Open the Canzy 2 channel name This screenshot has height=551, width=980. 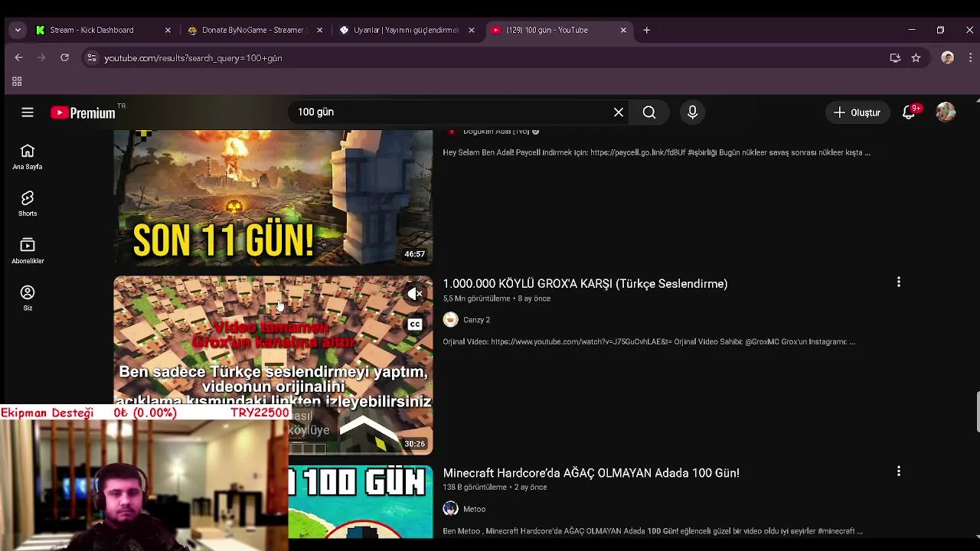(x=476, y=320)
